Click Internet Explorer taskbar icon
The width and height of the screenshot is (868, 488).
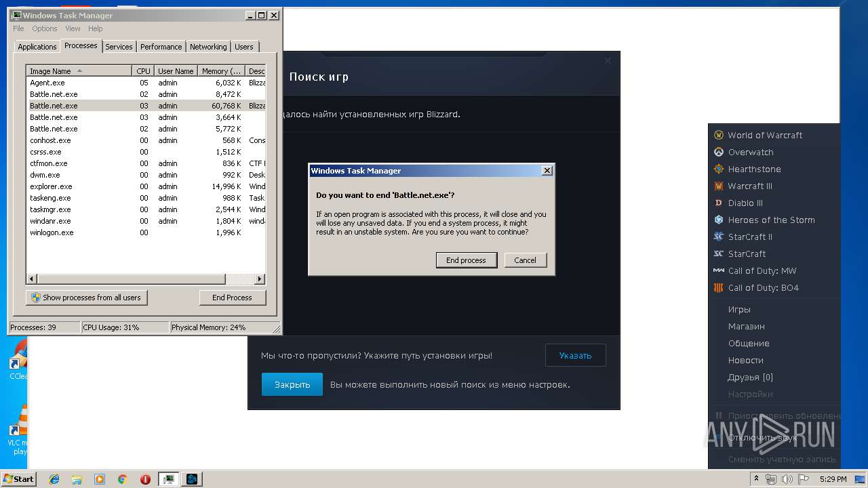[54, 479]
